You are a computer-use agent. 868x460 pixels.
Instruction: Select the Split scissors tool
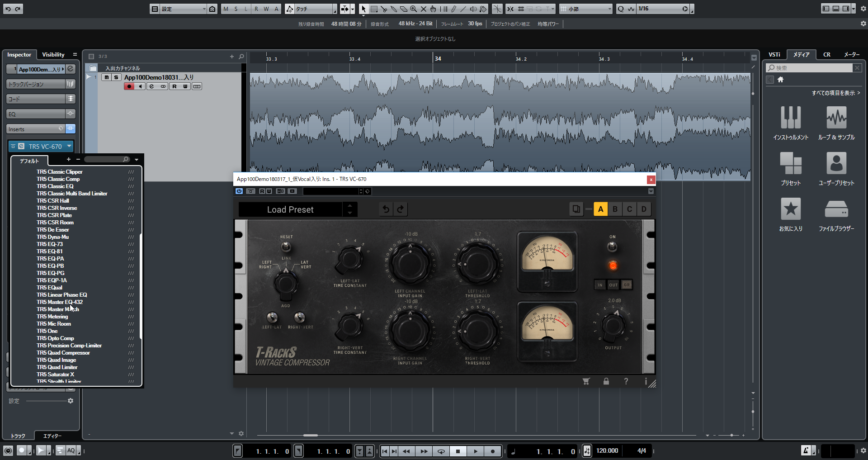click(384, 9)
